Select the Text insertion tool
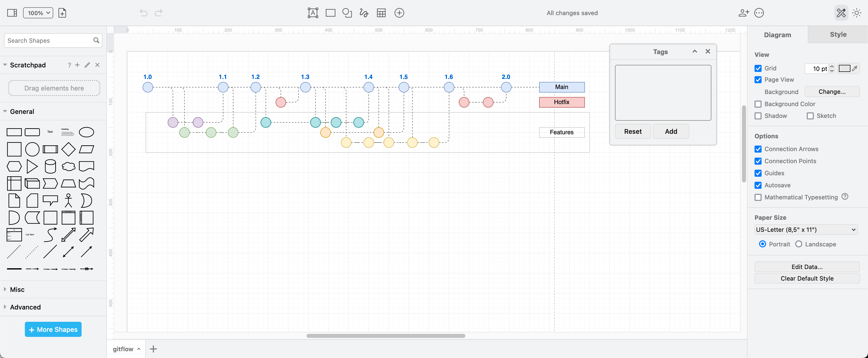The image size is (868, 358). coord(313,13)
